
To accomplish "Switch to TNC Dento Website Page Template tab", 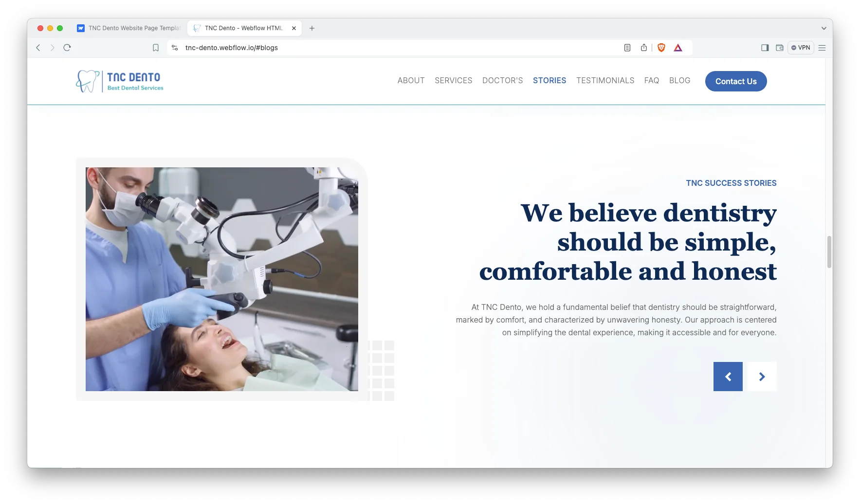I will pos(129,28).
